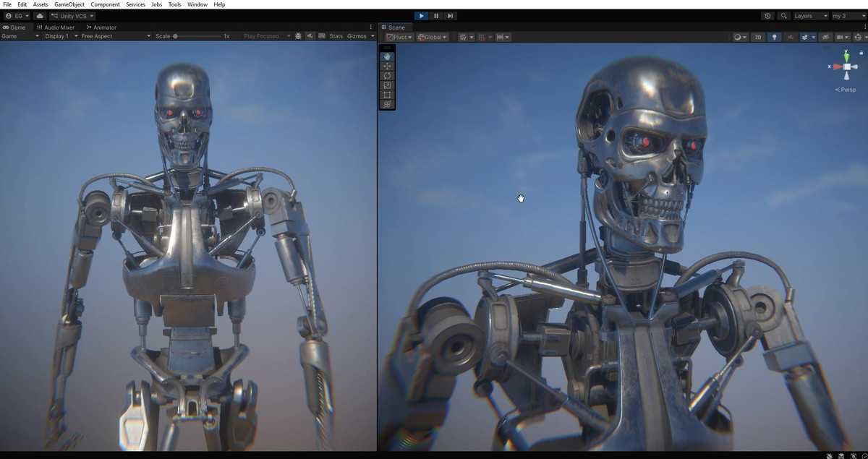This screenshot has height=459, width=868.
Task: Select the Scene tab
Action: pos(393,27)
